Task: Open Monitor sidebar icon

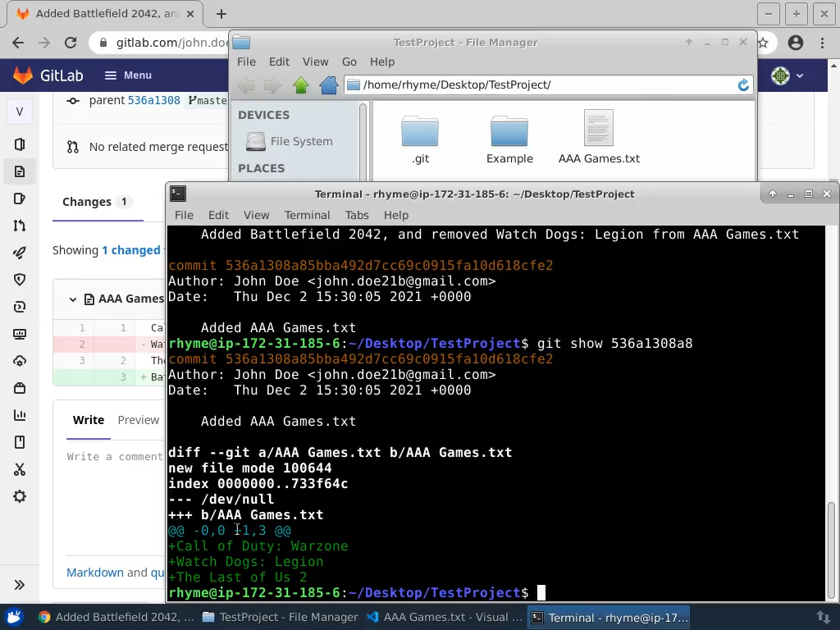Action: pyautogui.click(x=20, y=335)
